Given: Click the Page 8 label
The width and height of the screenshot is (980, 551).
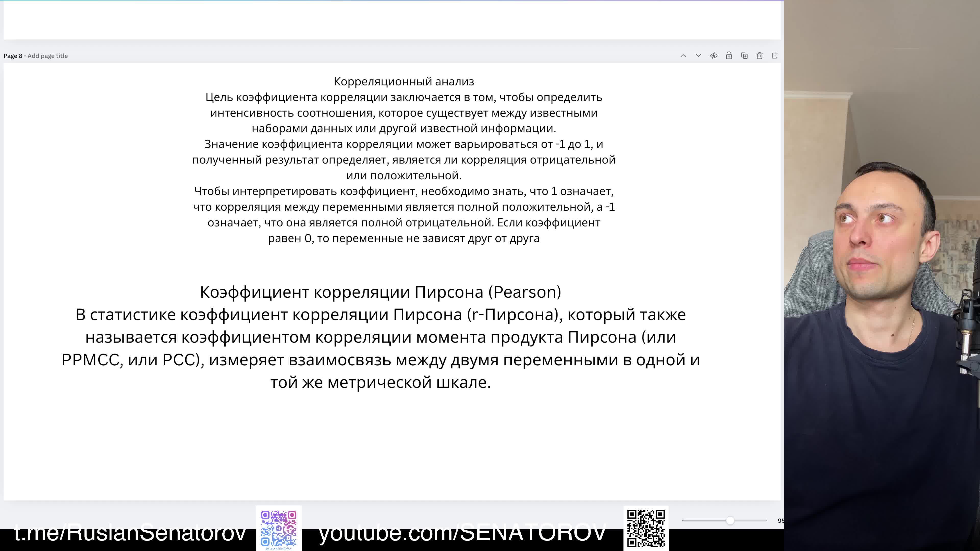Looking at the screenshot, I should point(13,56).
